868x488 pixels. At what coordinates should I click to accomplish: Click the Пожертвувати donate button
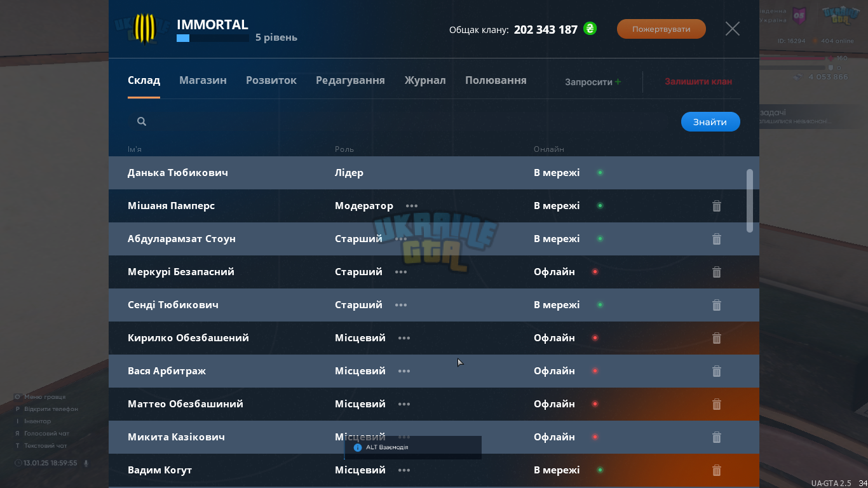pos(661,29)
